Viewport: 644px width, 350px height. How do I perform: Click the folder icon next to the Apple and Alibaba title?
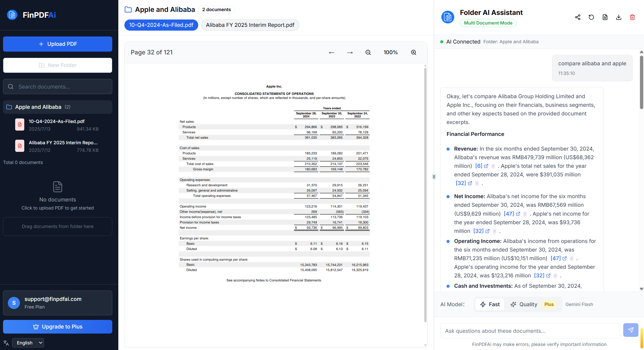[128, 10]
